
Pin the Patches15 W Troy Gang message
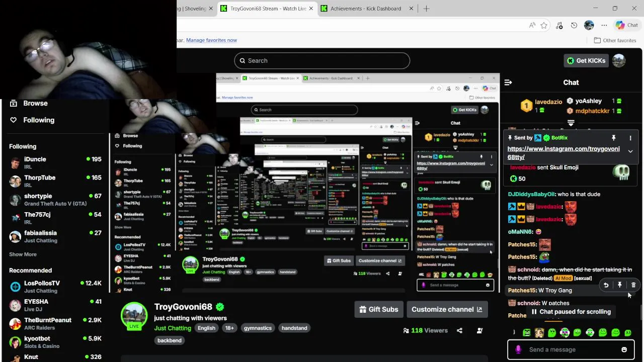[620, 285]
